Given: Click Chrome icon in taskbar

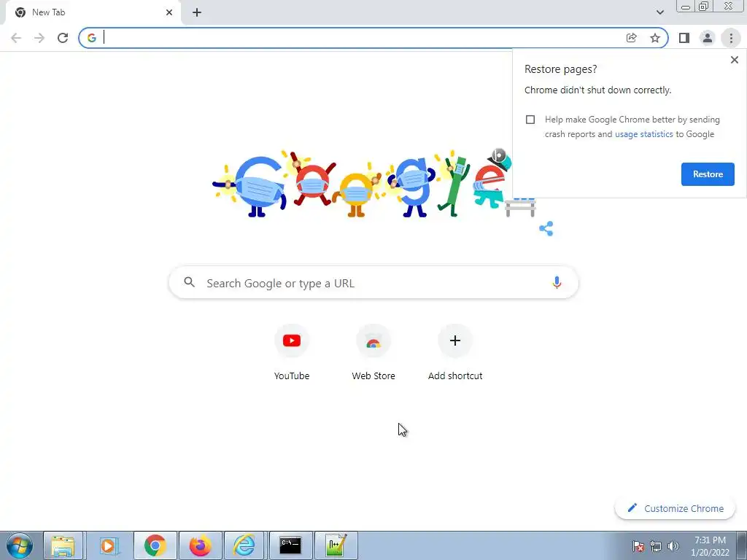Looking at the screenshot, I should [155, 545].
